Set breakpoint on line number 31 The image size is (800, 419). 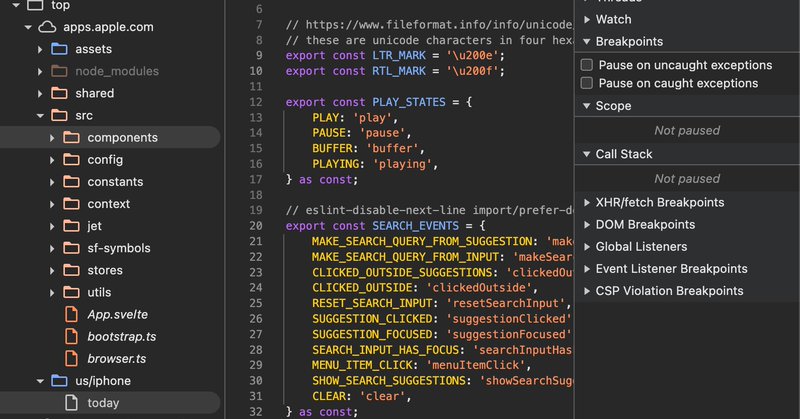coord(256,396)
